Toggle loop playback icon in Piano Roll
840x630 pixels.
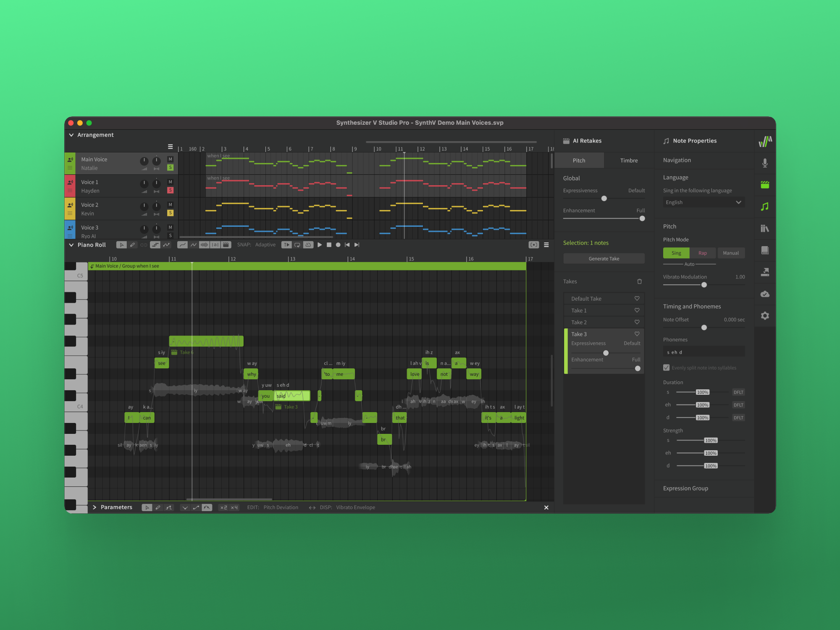pyautogui.click(x=297, y=245)
